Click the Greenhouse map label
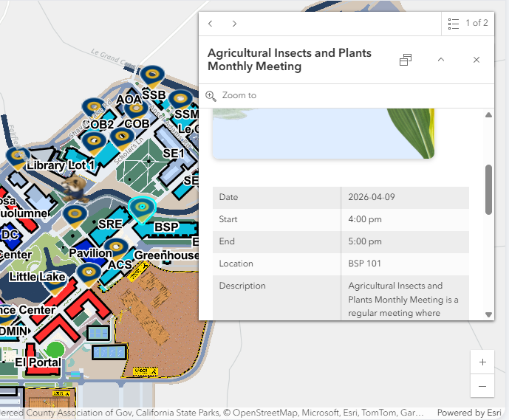509x420 pixels. 166,255
